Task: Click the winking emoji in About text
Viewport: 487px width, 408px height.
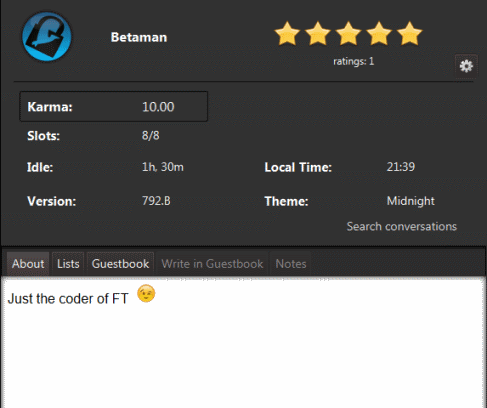Action: tap(146, 294)
